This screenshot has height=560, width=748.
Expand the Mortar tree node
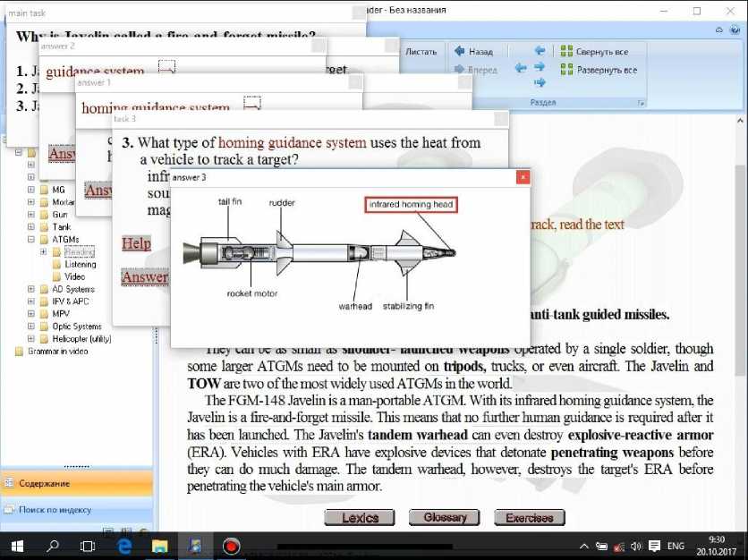(x=31, y=202)
